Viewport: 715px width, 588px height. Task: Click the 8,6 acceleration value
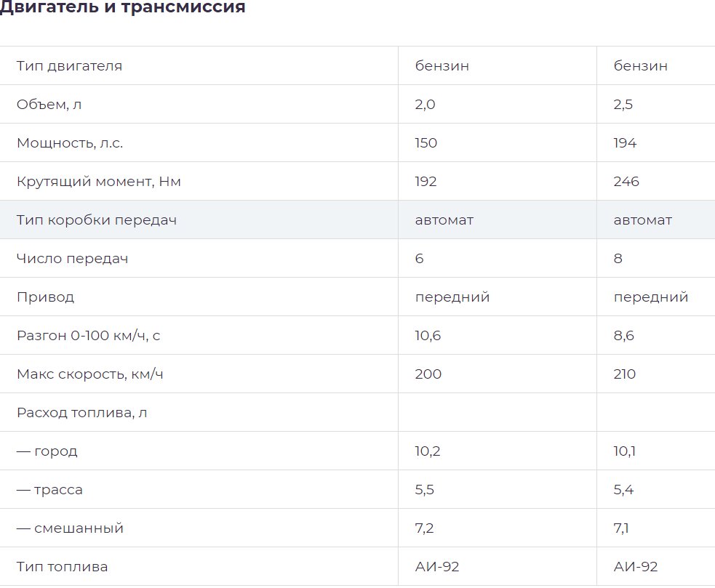[x=624, y=336]
